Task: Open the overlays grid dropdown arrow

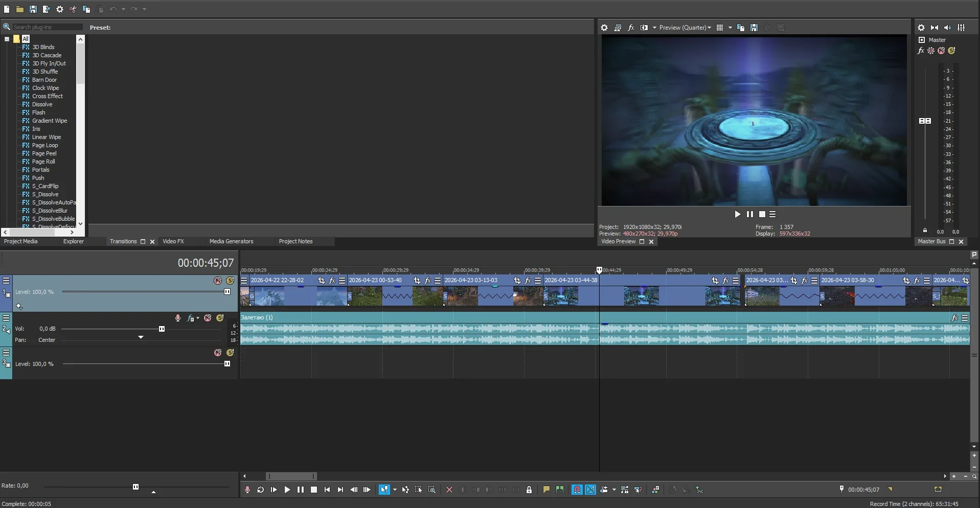Action: [x=730, y=28]
